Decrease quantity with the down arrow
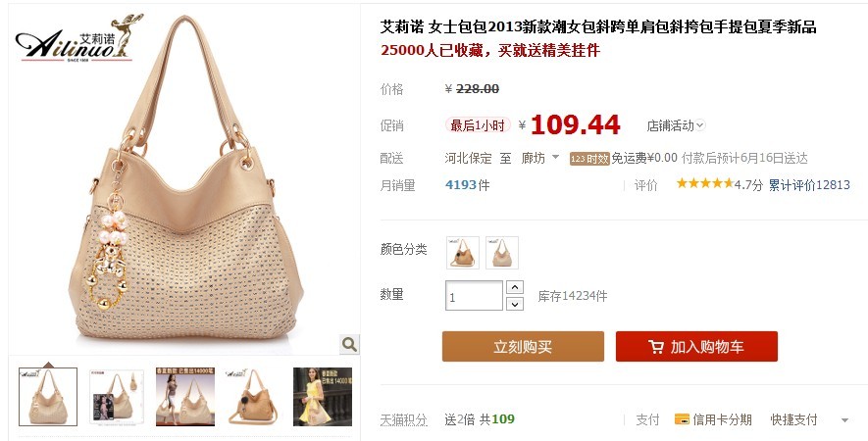868x441 pixels. coord(515,304)
